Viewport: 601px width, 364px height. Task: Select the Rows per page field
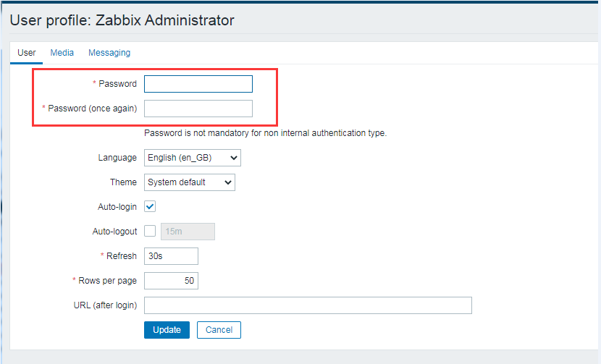(171, 281)
